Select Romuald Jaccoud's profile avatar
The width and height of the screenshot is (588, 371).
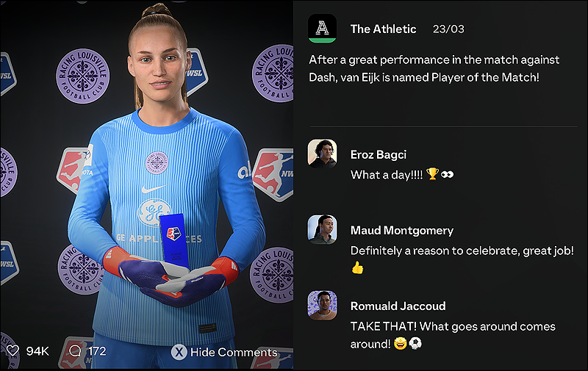tap(322, 305)
